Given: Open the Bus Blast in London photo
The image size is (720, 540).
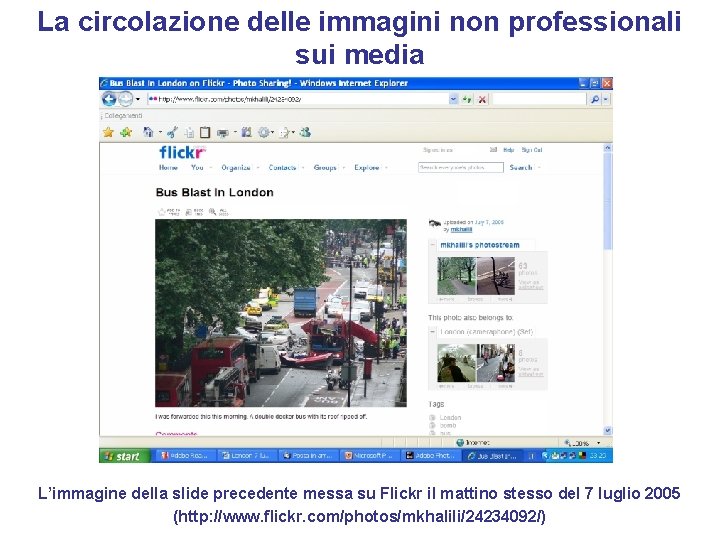Looking at the screenshot, I should 281,313.
